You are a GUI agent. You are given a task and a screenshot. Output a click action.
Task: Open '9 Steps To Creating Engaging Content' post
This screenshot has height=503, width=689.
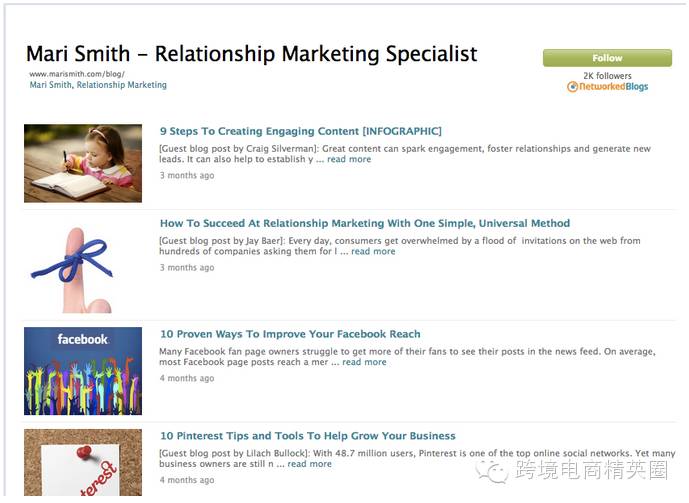pyautogui.click(x=301, y=131)
